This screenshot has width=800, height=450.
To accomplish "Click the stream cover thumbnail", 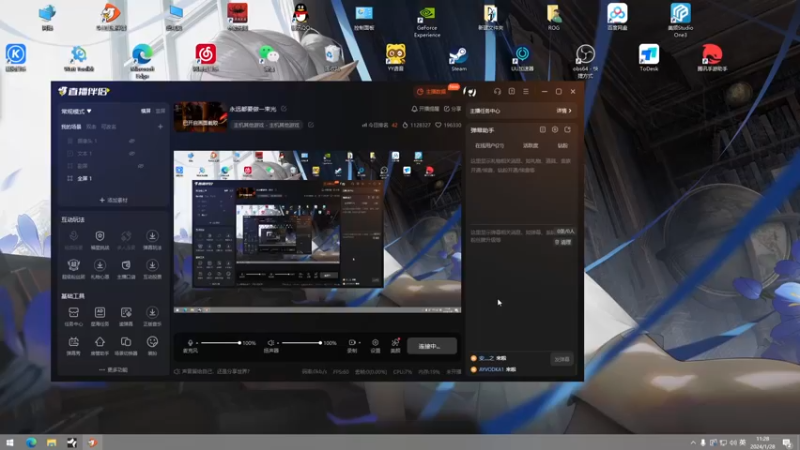I will coord(201,116).
